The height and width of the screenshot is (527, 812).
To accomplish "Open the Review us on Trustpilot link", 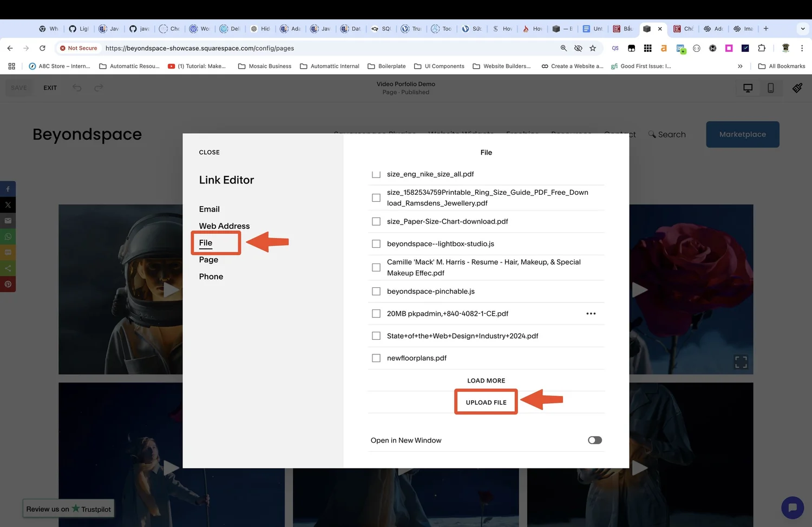I will click(x=68, y=509).
